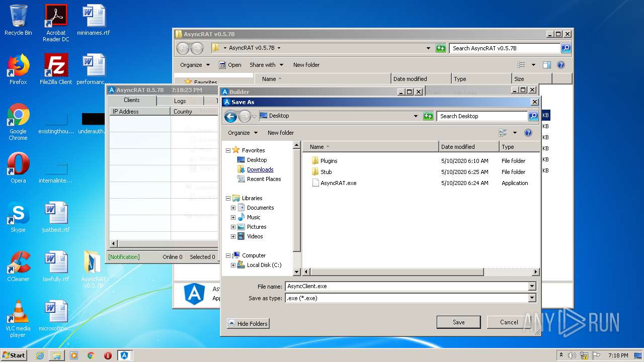Click the Search Desktop field
644x362 pixels.
click(x=482, y=116)
